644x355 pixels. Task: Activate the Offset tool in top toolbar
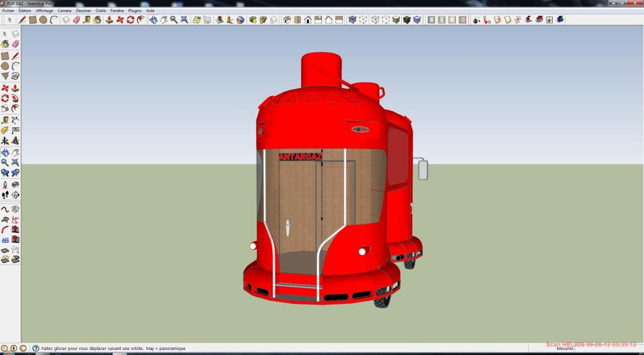[141, 20]
